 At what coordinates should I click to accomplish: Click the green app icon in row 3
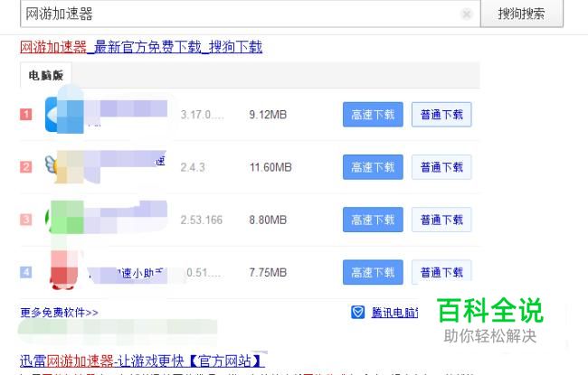click(63, 218)
